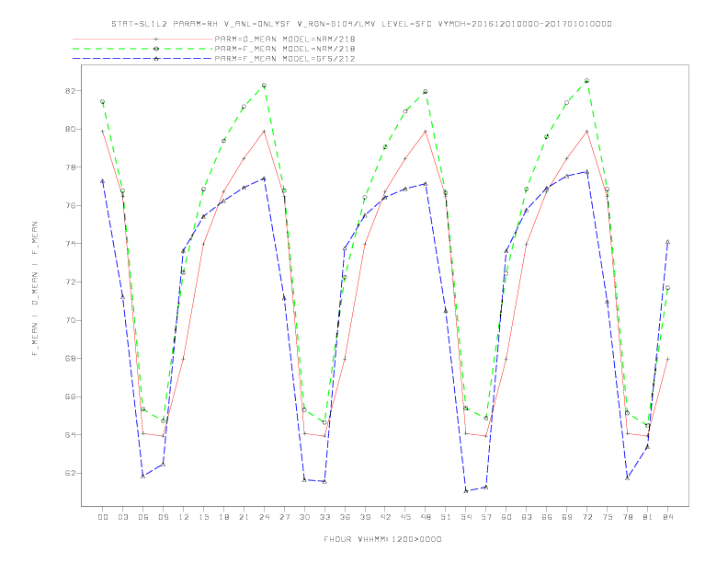728x563 pixels.
Task: Click x-axis forecast hour label 24
Action: (x=264, y=517)
